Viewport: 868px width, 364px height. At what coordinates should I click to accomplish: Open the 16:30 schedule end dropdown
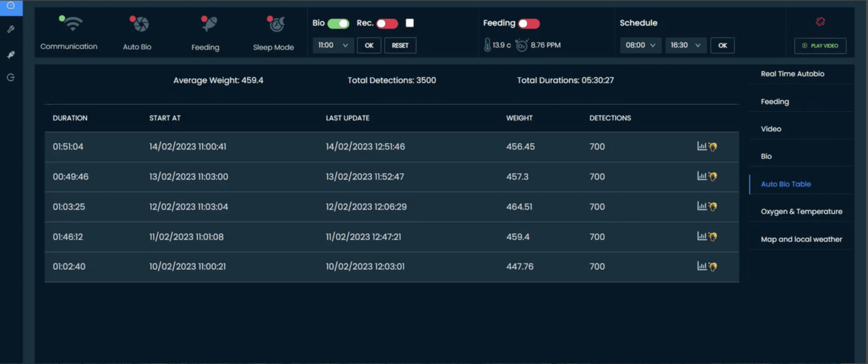[685, 45]
